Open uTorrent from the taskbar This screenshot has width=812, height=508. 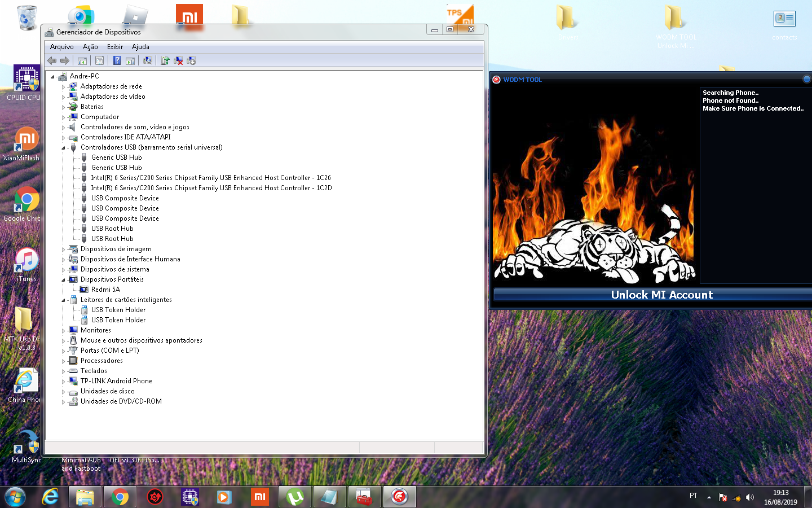[x=295, y=497]
